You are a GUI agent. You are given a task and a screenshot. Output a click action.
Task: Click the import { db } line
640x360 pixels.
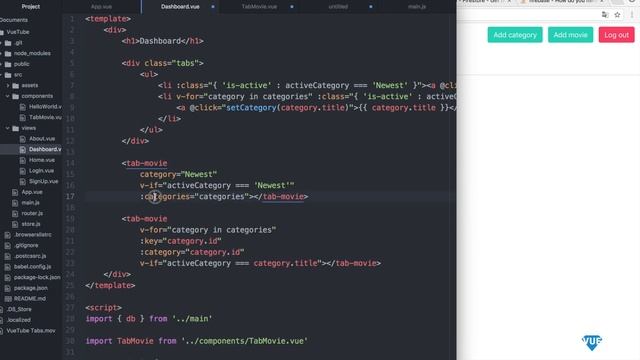point(149,319)
